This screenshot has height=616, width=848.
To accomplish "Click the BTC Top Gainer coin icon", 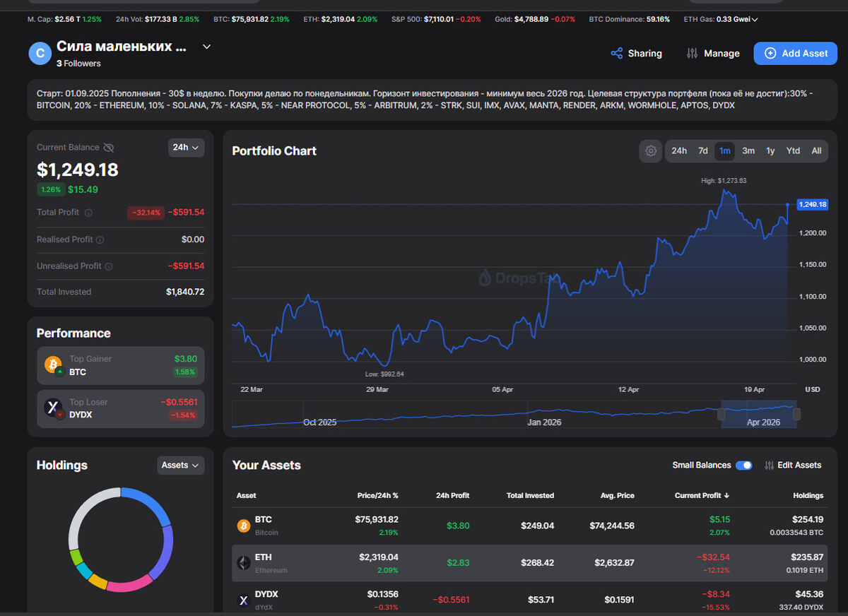I will 53,365.
